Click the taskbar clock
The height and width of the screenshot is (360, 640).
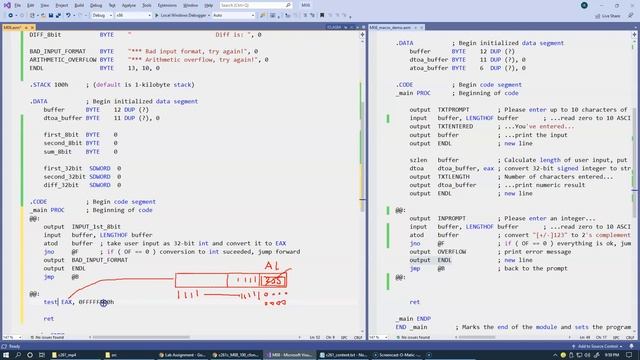(612, 355)
